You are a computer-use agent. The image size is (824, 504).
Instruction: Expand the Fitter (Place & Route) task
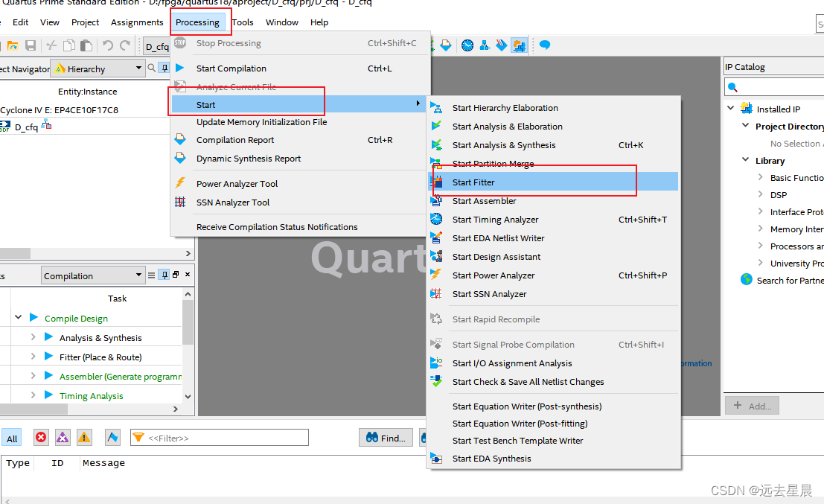coord(33,357)
